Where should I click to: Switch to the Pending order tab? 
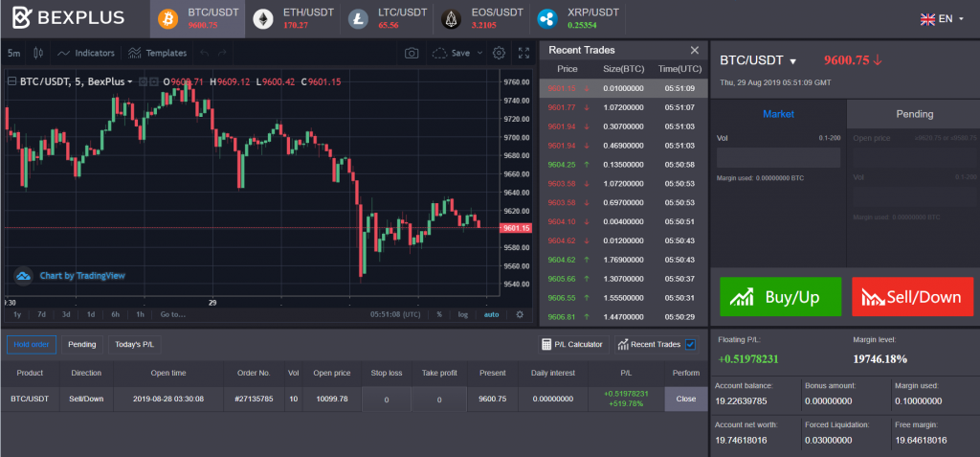click(x=914, y=114)
